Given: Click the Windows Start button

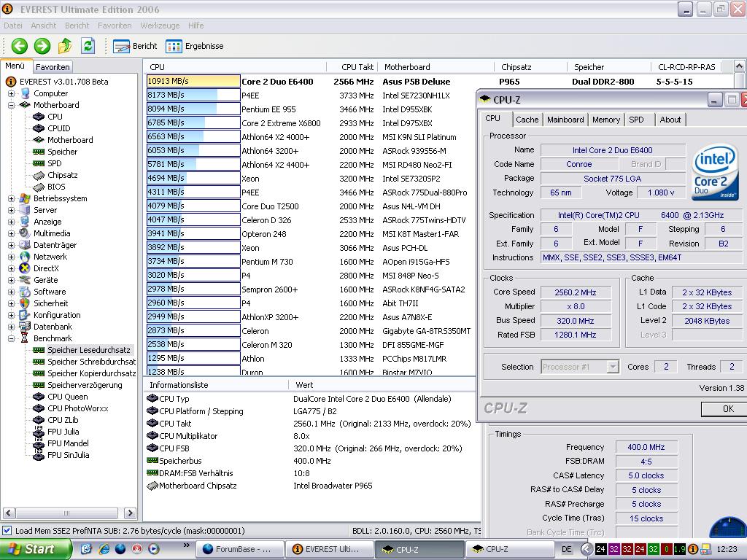Looking at the screenshot, I should coord(35,549).
